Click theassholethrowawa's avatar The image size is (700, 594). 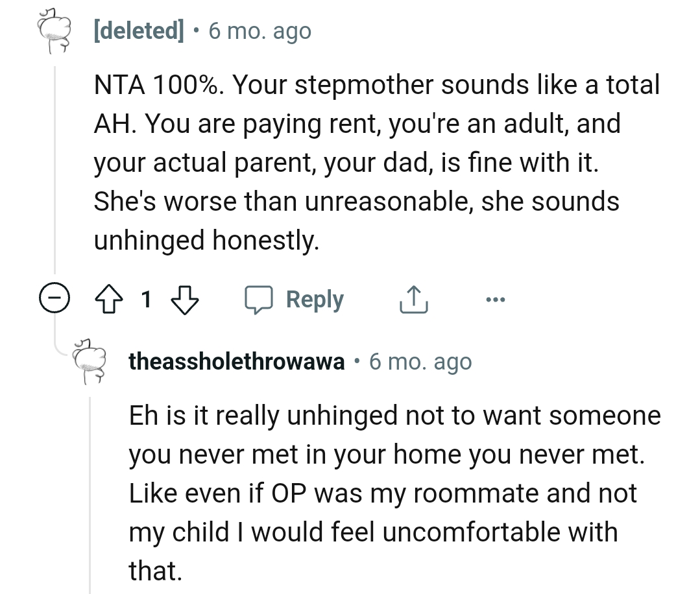[90, 362]
